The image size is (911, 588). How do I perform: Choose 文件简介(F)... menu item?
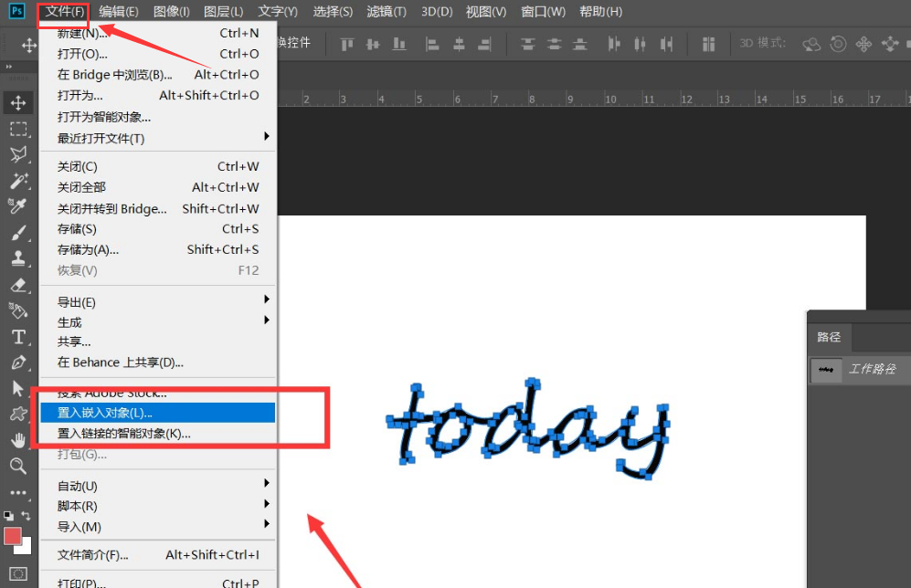click(157, 555)
